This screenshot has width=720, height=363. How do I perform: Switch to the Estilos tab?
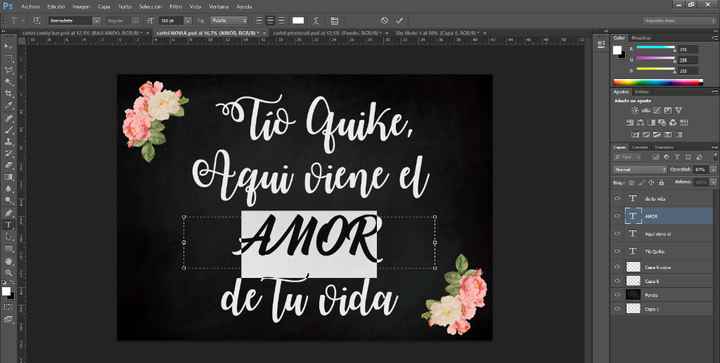(642, 92)
